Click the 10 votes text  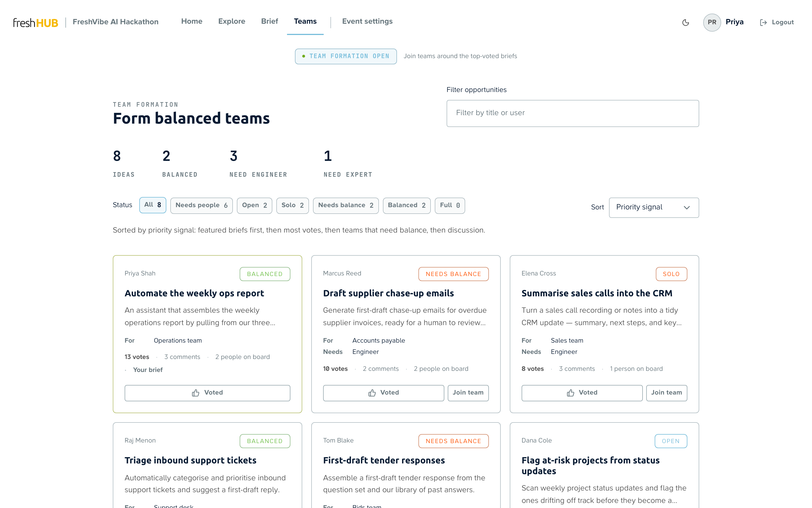(335, 369)
